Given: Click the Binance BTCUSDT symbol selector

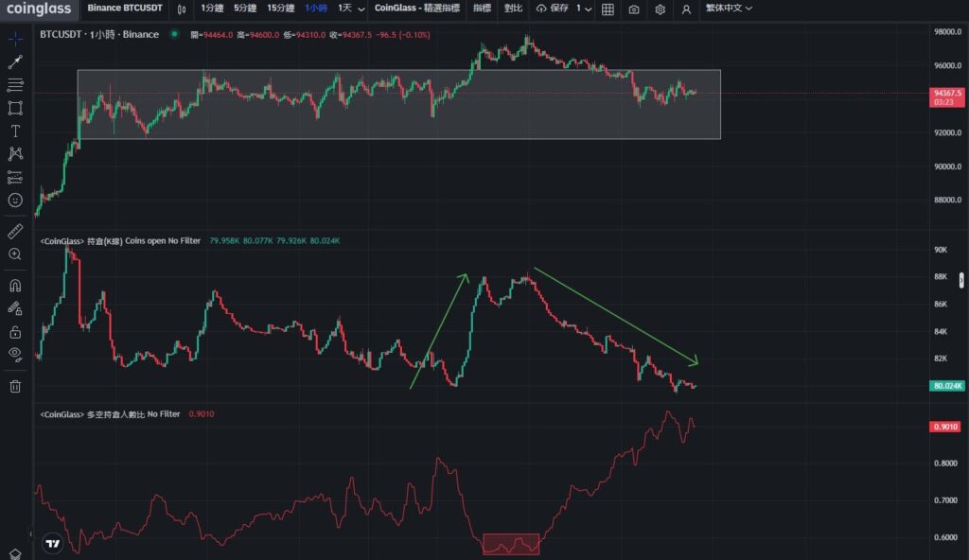Looking at the screenshot, I should [125, 8].
